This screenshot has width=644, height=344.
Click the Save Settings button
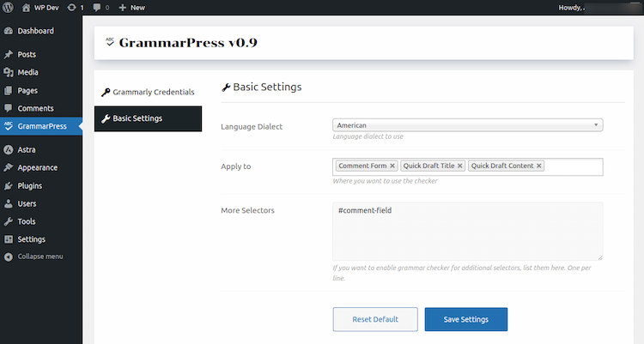466,319
